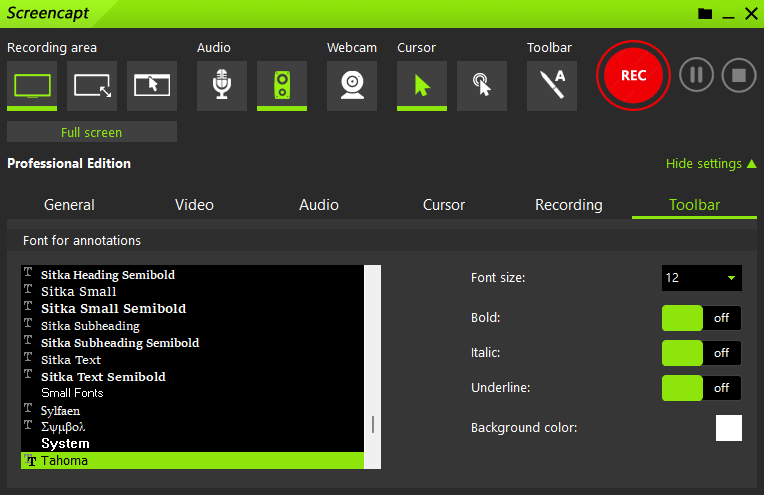Select font Sitka Heading Semibold
The image size is (764, 495).
(x=192, y=275)
